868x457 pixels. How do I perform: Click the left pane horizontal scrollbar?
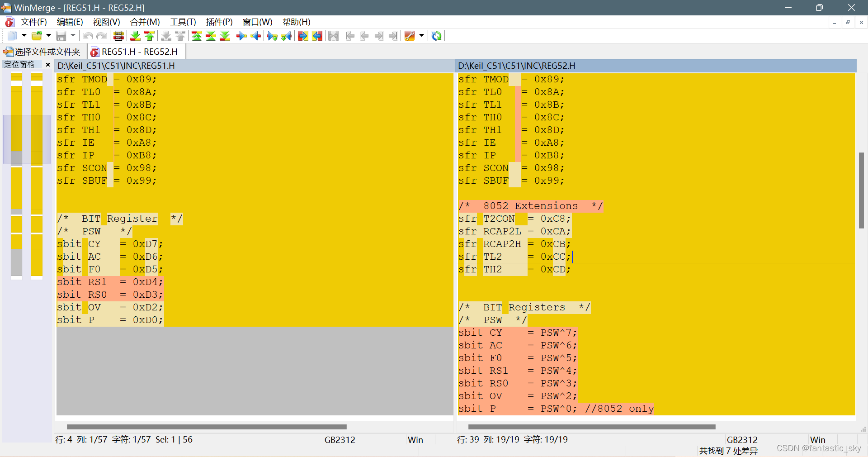(207, 427)
